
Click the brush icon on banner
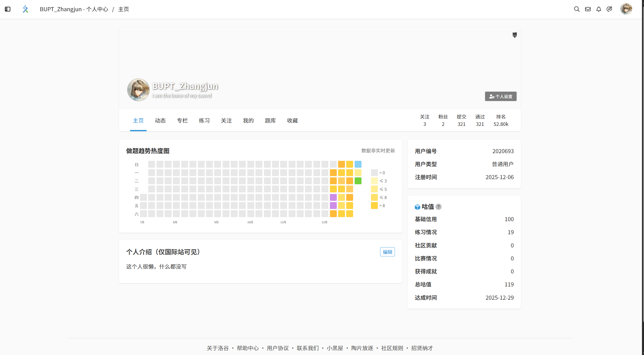[x=514, y=35]
